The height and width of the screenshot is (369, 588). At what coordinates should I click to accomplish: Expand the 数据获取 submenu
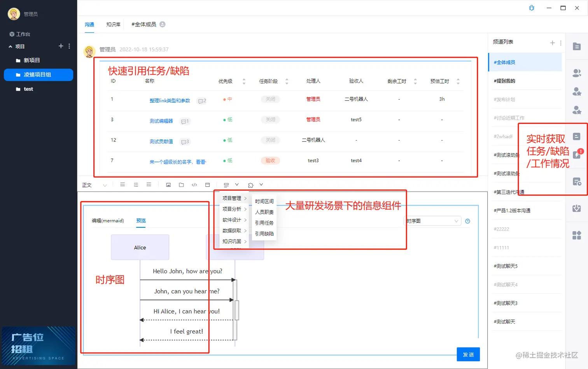point(234,231)
